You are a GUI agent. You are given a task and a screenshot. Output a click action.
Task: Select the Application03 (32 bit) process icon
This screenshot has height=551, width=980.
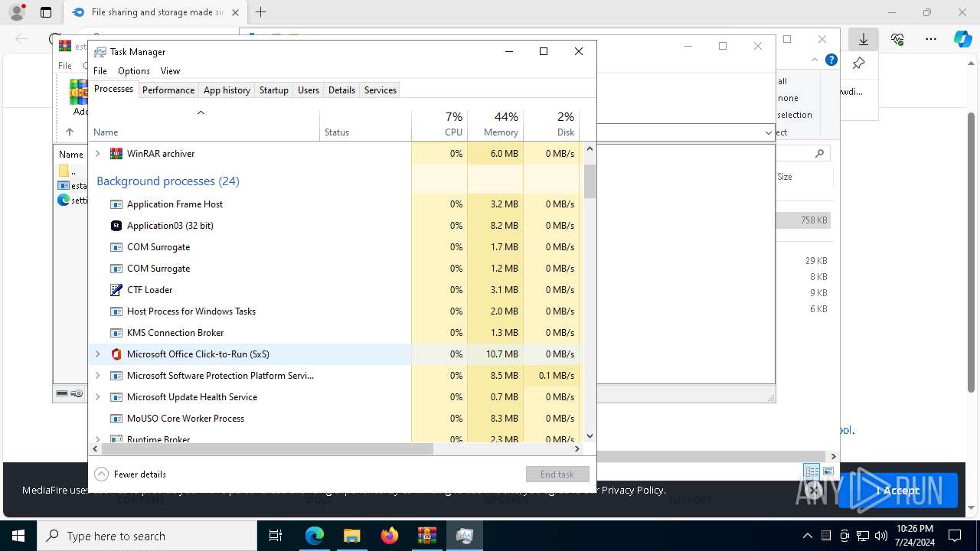click(116, 226)
